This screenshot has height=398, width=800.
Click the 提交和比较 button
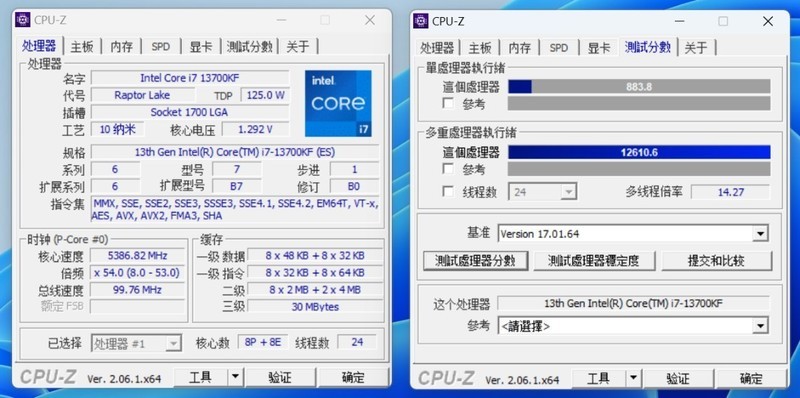point(716,261)
